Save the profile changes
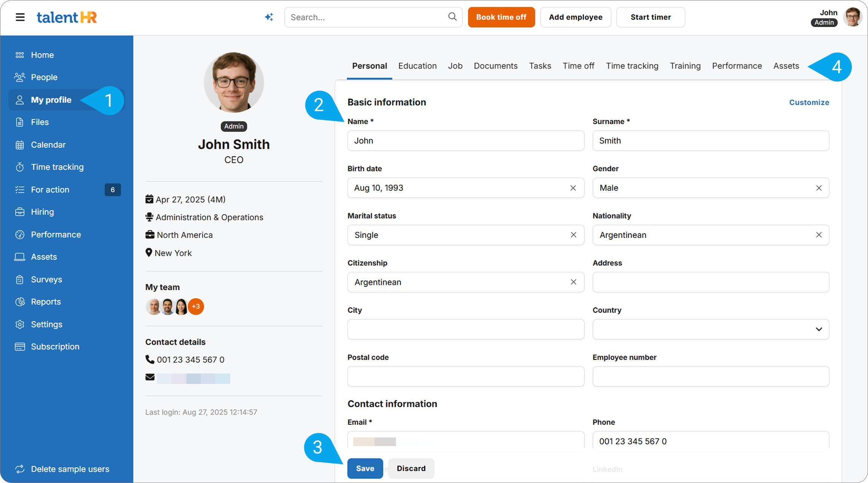The width and height of the screenshot is (868, 483). click(365, 468)
